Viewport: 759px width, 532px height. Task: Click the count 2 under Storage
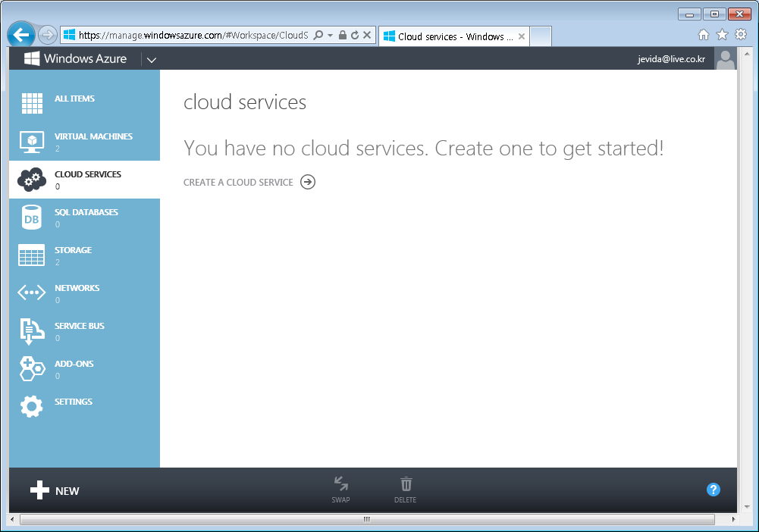[57, 262]
